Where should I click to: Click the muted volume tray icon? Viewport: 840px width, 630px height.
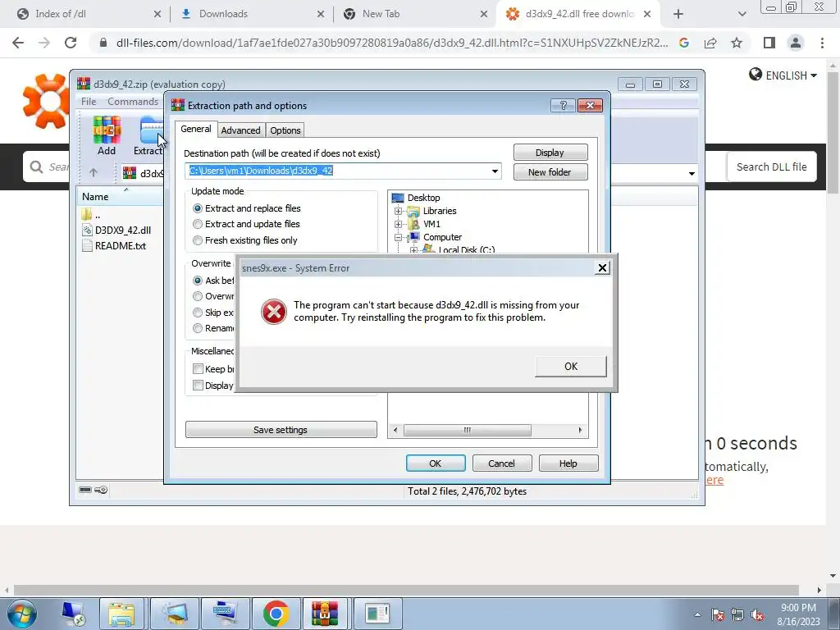click(x=757, y=615)
